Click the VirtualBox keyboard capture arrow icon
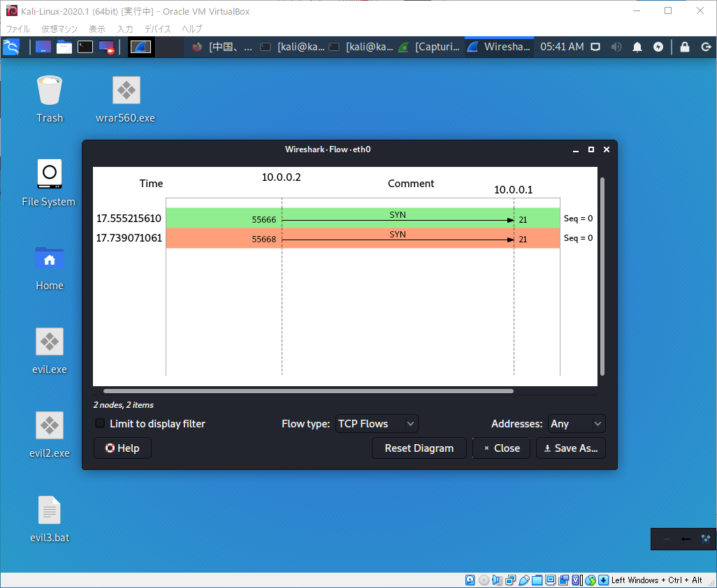717x588 pixels. click(604, 580)
